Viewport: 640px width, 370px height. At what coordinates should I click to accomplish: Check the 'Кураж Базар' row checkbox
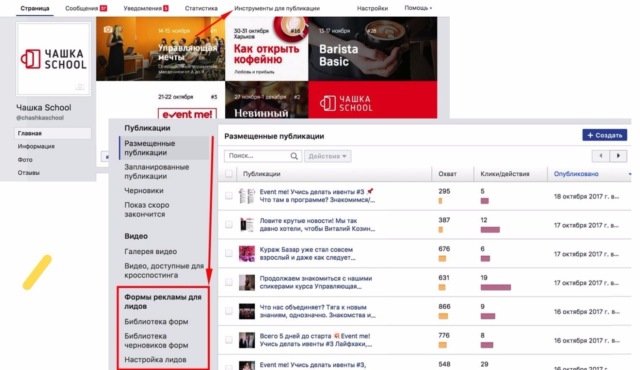click(x=229, y=253)
